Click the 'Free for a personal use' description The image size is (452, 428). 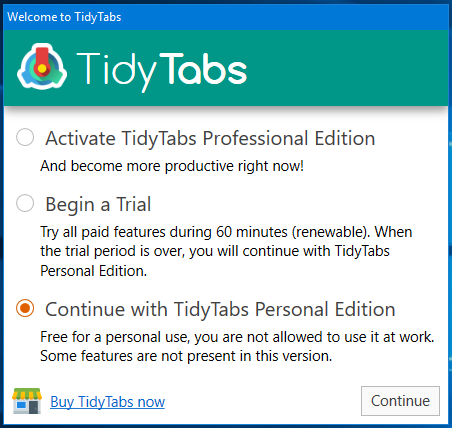click(x=237, y=337)
